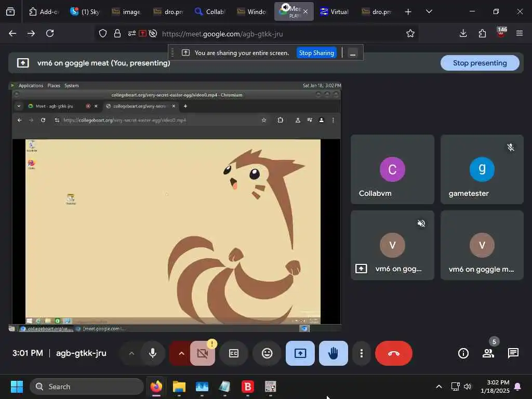Close the active Meet tab
The width and height of the screenshot is (532, 399).
(x=305, y=11)
